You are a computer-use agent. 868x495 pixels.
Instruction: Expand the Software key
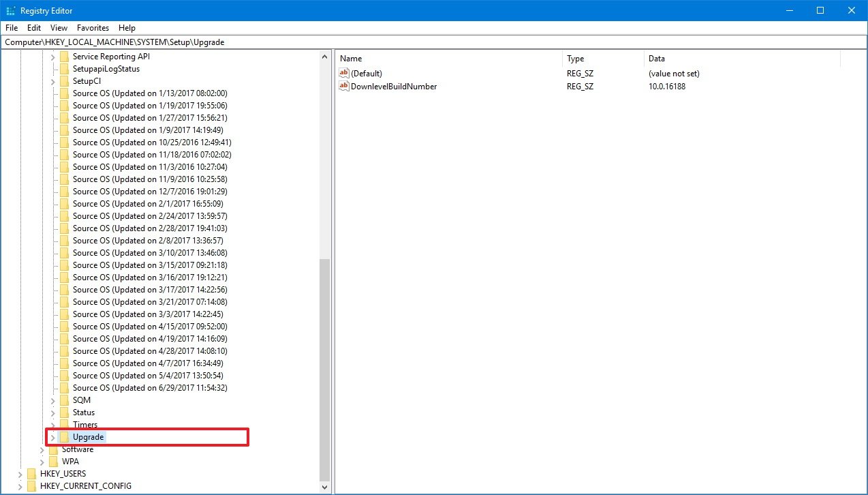42,449
